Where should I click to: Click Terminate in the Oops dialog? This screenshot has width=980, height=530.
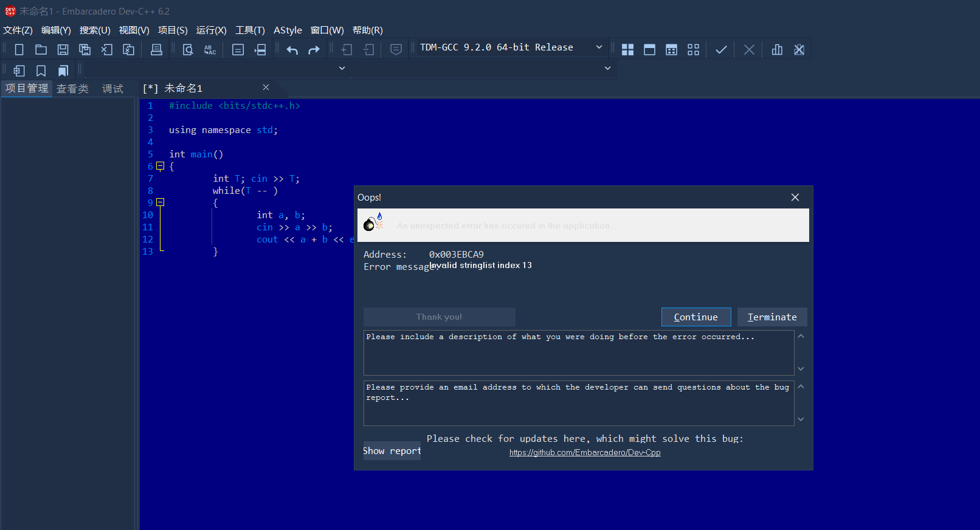tap(772, 317)
